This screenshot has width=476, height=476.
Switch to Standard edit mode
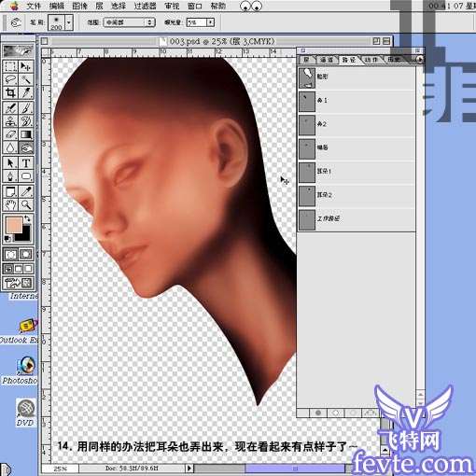(10, 255)
